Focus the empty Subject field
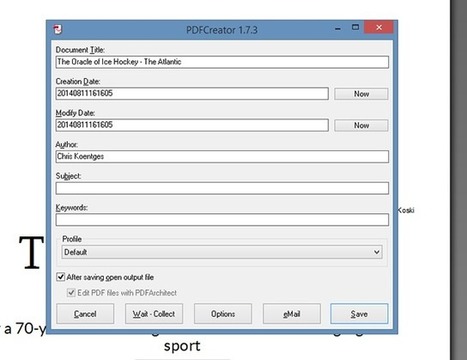This screenshot has width=467, height=360. (x=222, y=188)
